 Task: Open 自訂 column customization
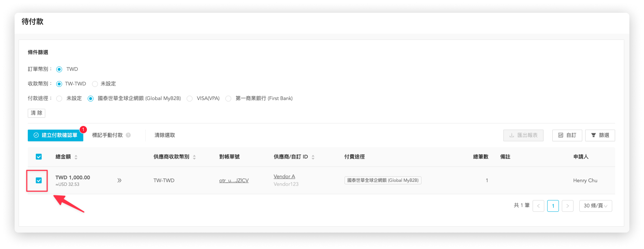[x=567, y=135]
